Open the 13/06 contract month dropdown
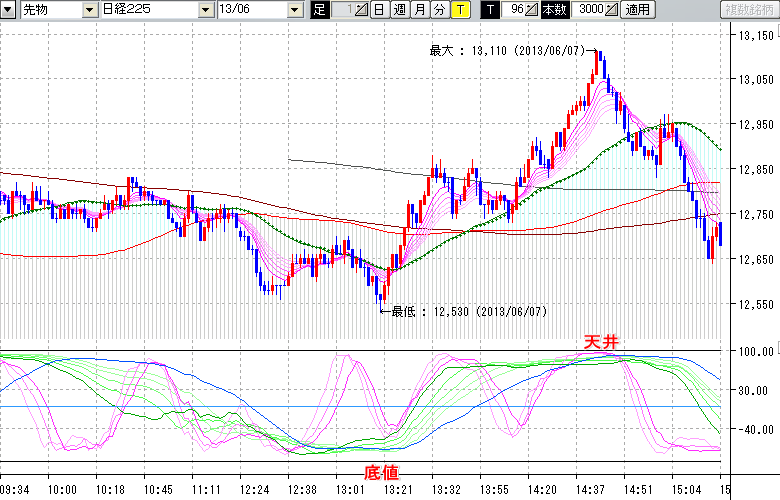Image resolution: width=780 pixels, height=500 pixels. (294, 10)
